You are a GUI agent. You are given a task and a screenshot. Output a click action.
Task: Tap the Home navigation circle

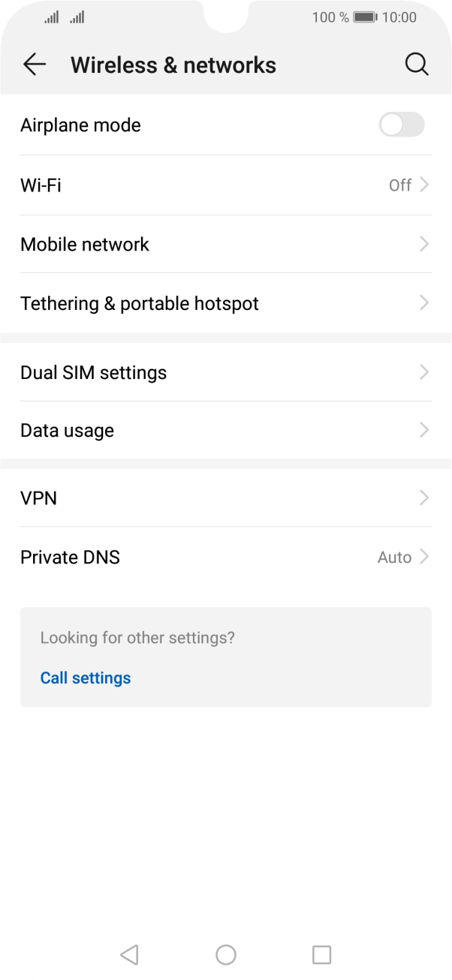tap(225, 954)
